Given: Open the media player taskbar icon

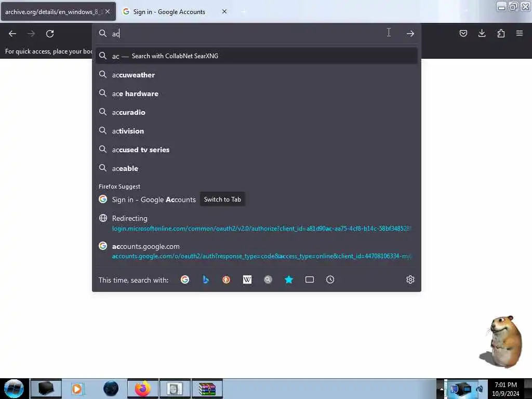Looking at the screenshot, I should [x=77, y=389].
